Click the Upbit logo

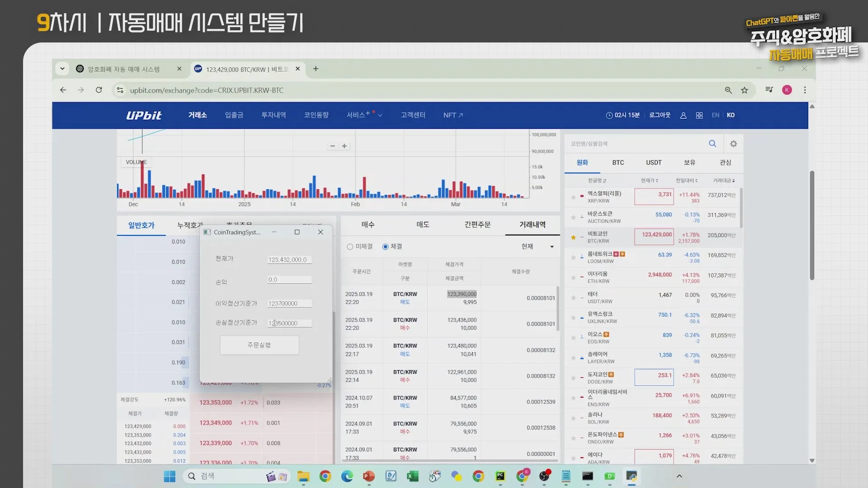coord(143,115)
